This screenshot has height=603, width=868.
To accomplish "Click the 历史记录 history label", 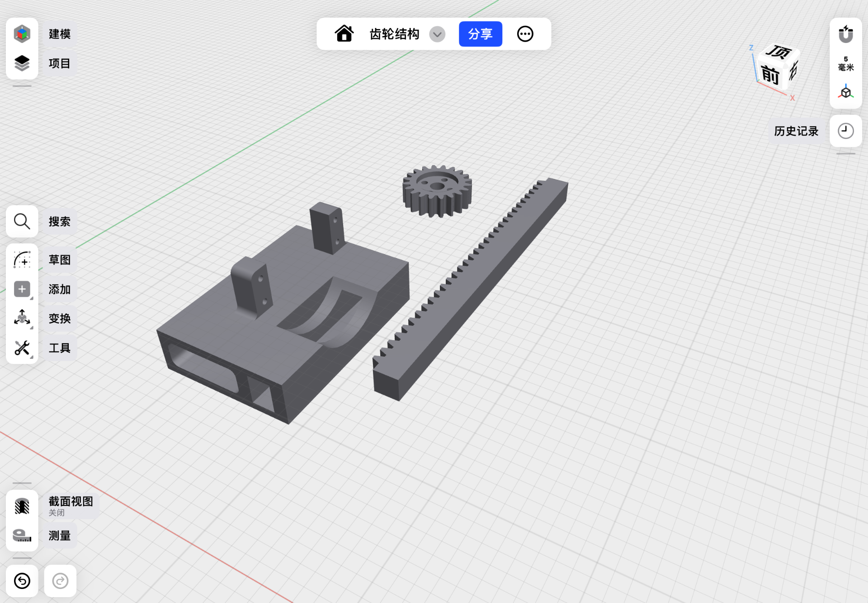I will click(x=796, y=131).
